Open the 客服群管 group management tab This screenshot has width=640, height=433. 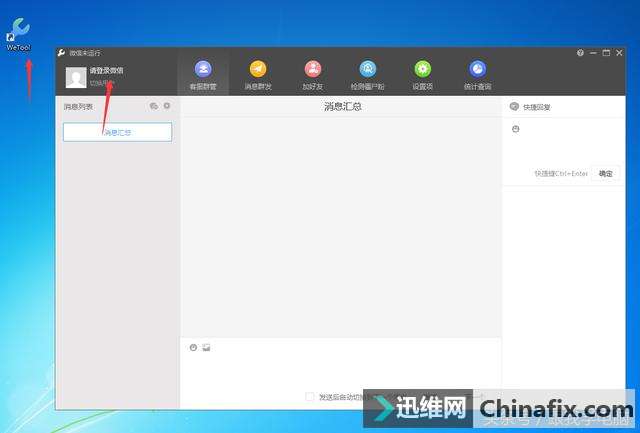click(x=203, y=74)
